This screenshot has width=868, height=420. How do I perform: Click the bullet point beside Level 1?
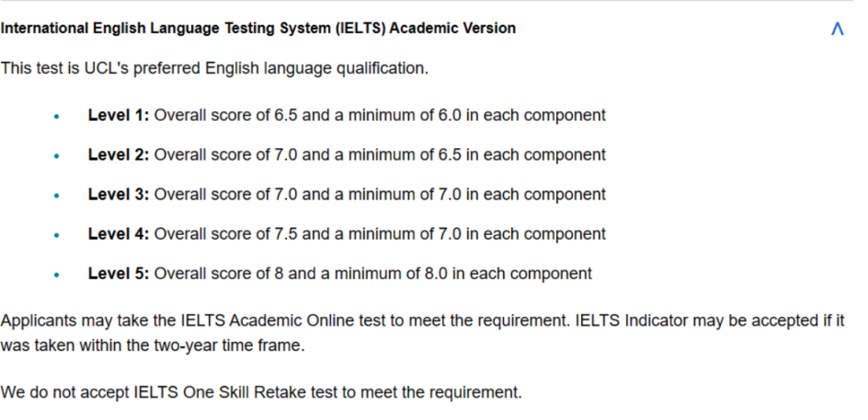coord(56,116)
